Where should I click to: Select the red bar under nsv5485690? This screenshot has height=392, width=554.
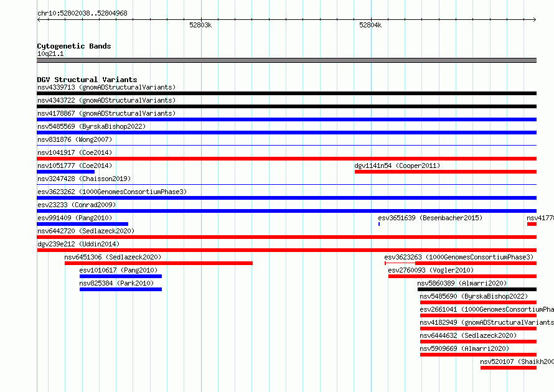[479, 302]
